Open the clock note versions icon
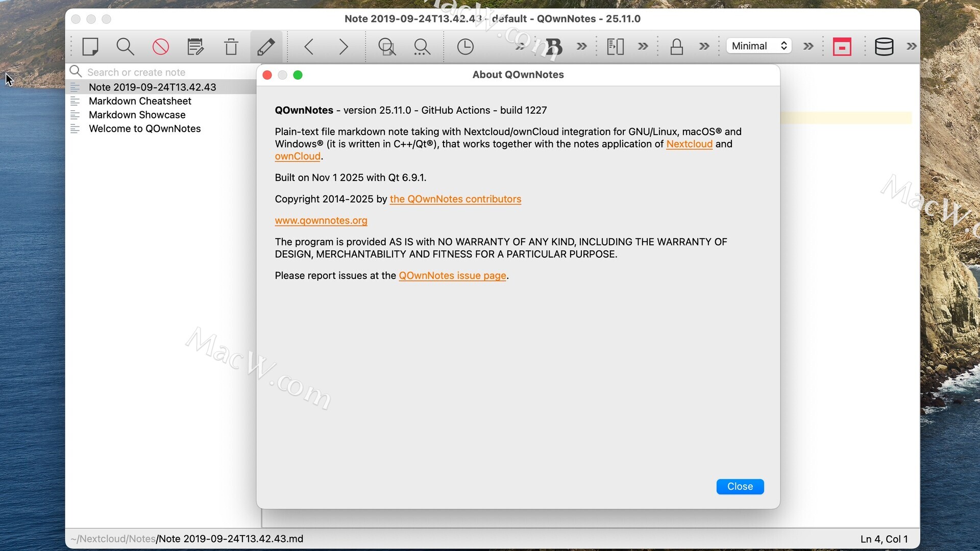 click(x=465, y=46)
